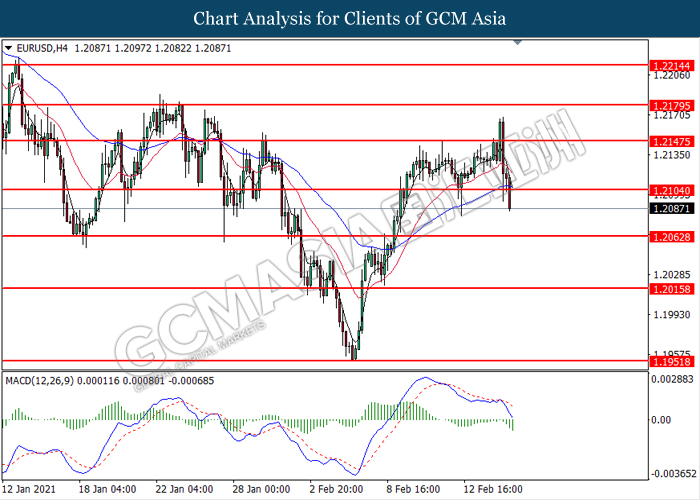Screen dimensions: 700x500
Task: Click the 1.20158 support level label
Action: tap(671, 289)
